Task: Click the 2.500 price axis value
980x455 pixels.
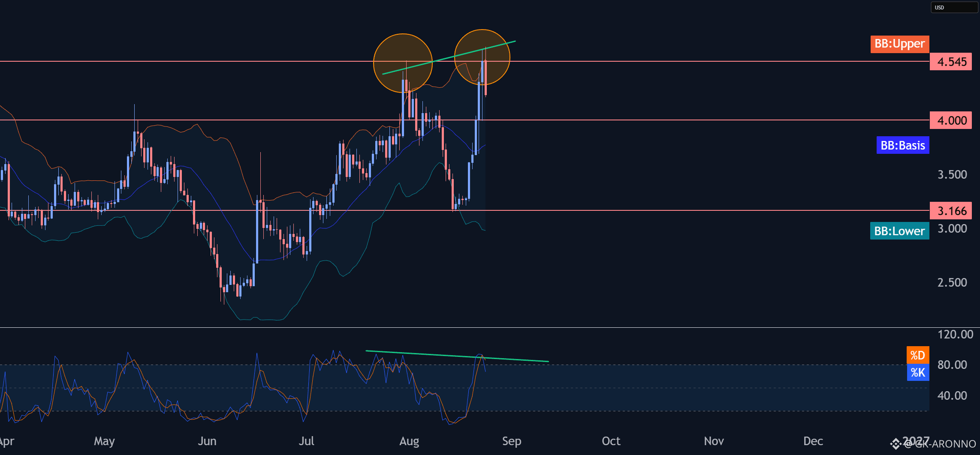Action: (952, 282)
